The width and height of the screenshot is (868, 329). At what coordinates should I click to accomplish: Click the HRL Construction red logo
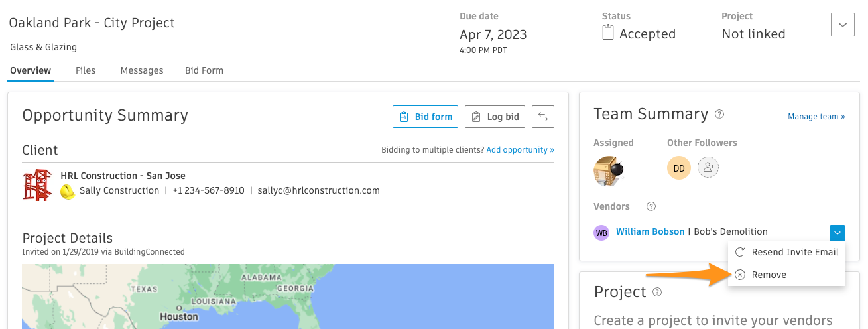pos(37,184)
